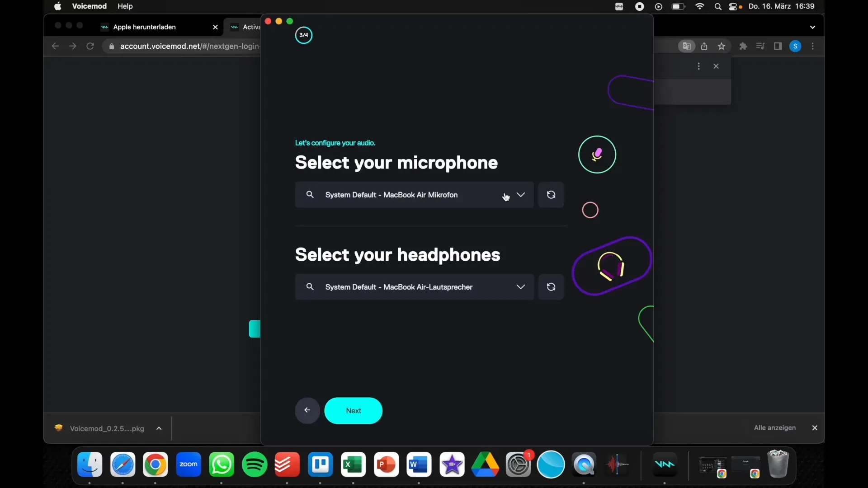Click the Next button to proceed
This screenshot has width=868, height=488.
353,410
